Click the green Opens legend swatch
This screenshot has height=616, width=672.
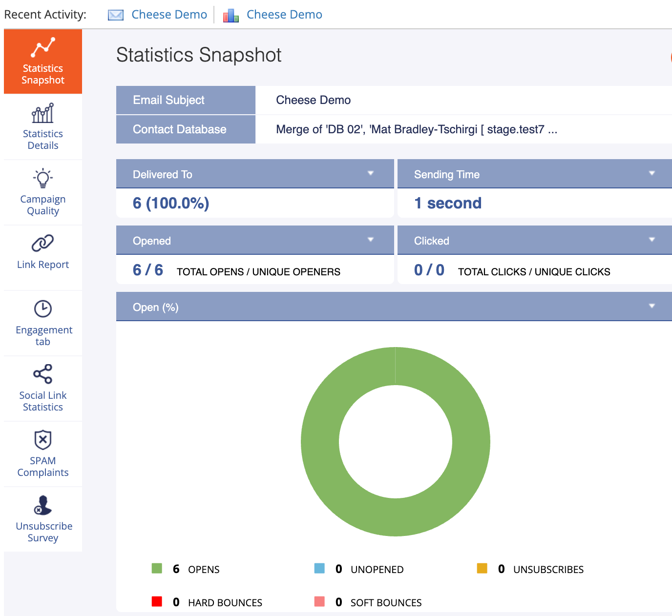pyautogui.click(x=157, y=568)
